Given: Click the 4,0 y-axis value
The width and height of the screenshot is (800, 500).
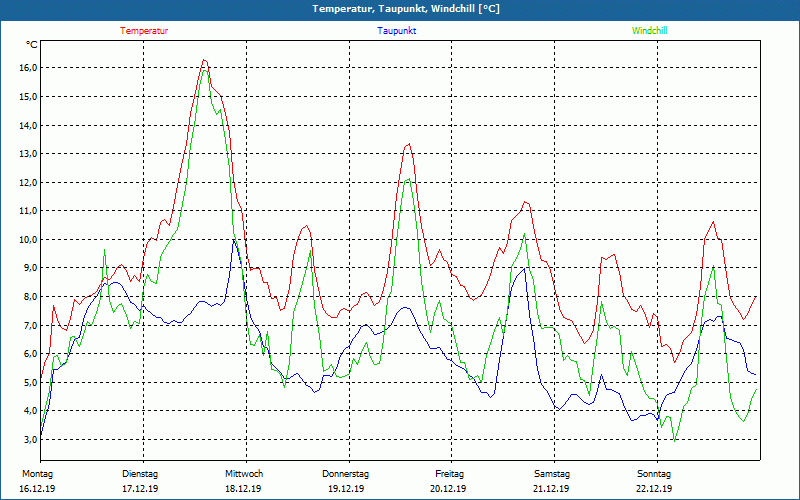Looking at the screenshot, I should (30, 411).
